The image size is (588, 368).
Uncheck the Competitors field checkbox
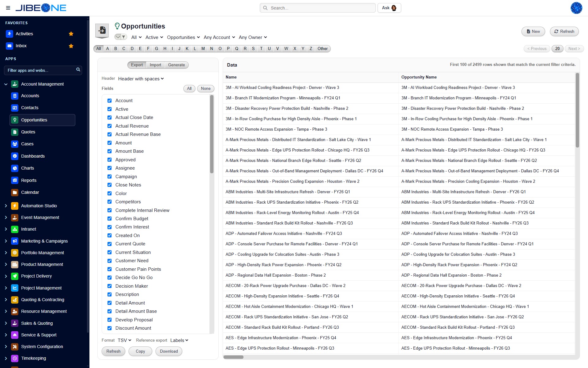[x=110, y=202]
